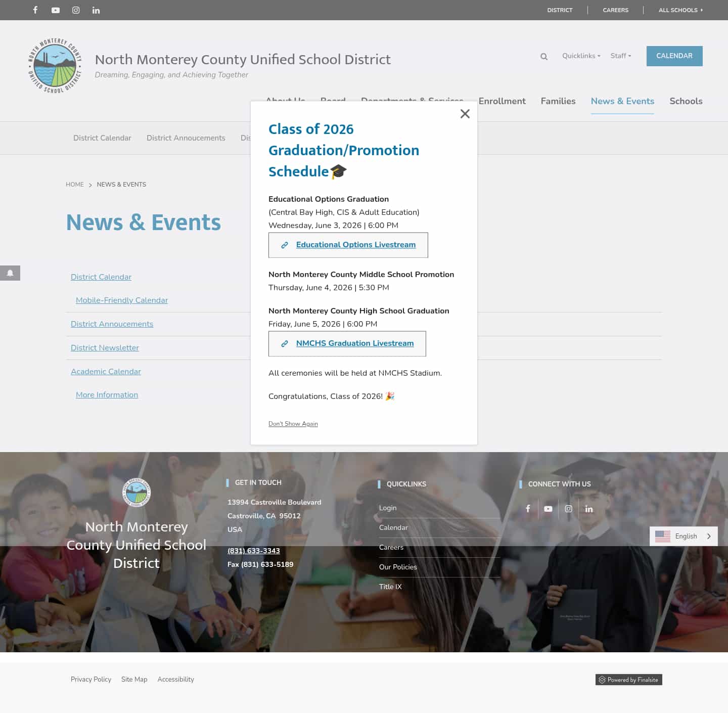
Task: Click Powered by Finalsite badge
Action: pos(629,680)
